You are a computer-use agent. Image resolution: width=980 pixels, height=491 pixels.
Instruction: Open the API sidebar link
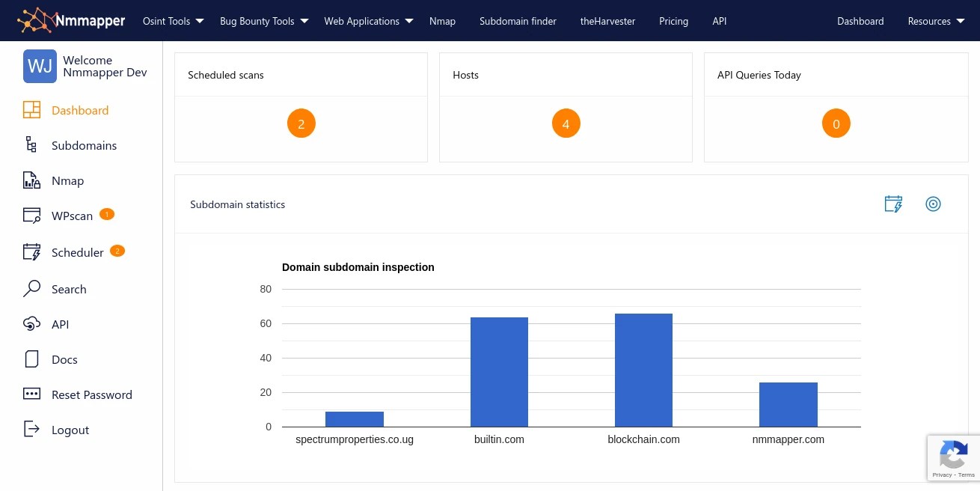click(x=60, y=324)
